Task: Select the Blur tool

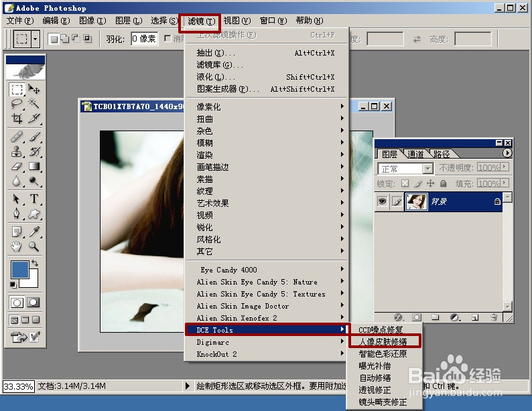Action: coord(17,181)
